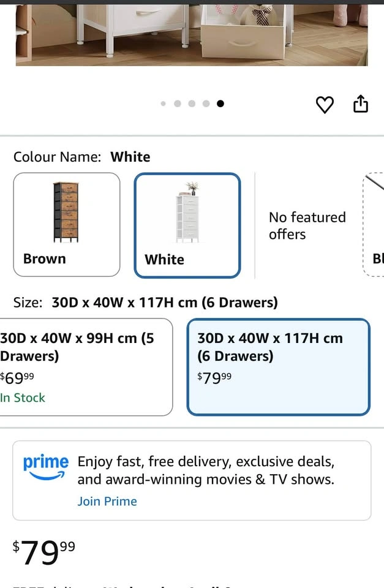Select the White colour option

pos(187,225)
